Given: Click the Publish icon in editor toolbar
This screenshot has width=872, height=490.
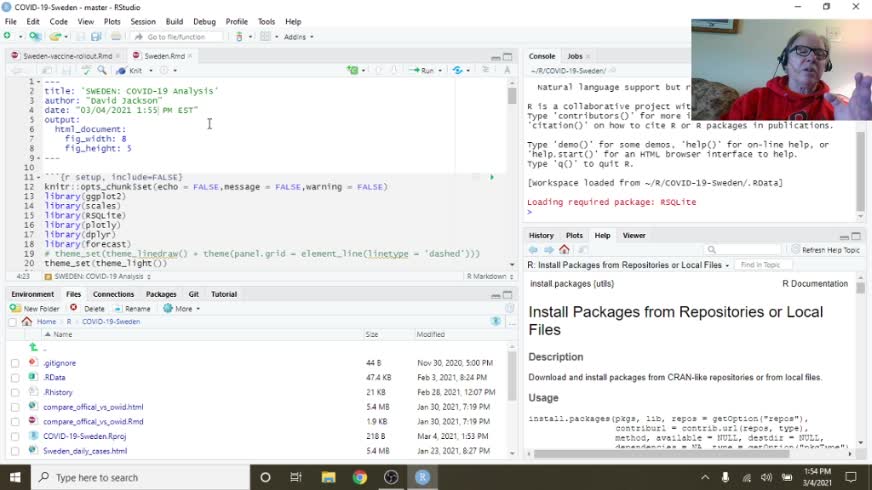Looking at the screenshot, I should [x=458, y=70].
